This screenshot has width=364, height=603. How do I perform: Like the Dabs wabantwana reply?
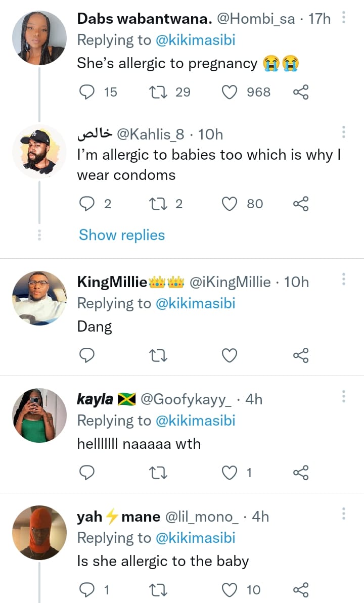point(230,92)
